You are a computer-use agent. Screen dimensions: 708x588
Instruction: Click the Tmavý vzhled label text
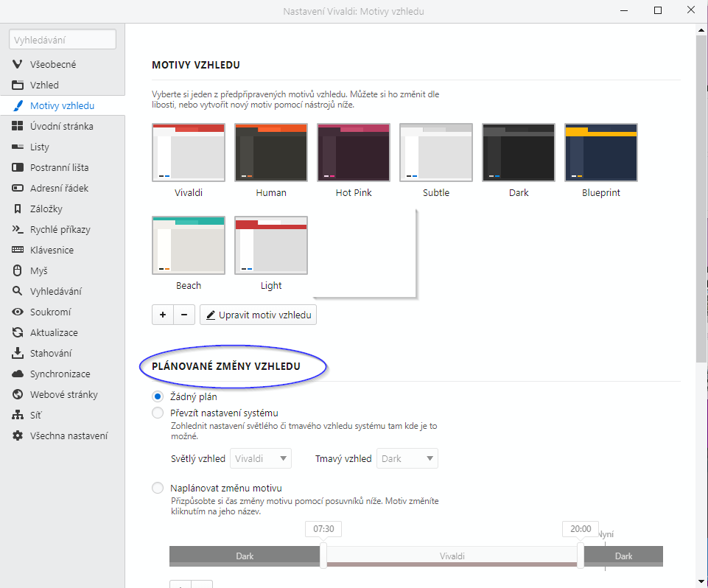point(343,459)
